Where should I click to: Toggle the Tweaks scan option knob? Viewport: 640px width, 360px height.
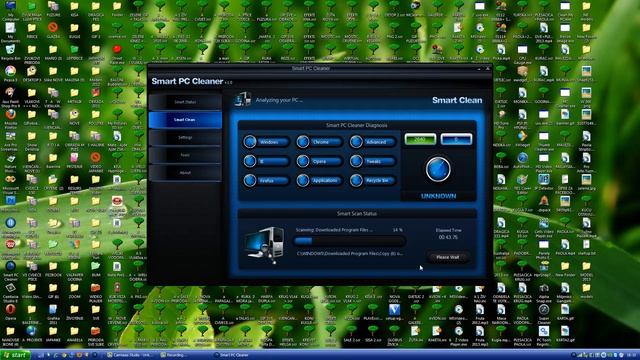click(356, 161)
